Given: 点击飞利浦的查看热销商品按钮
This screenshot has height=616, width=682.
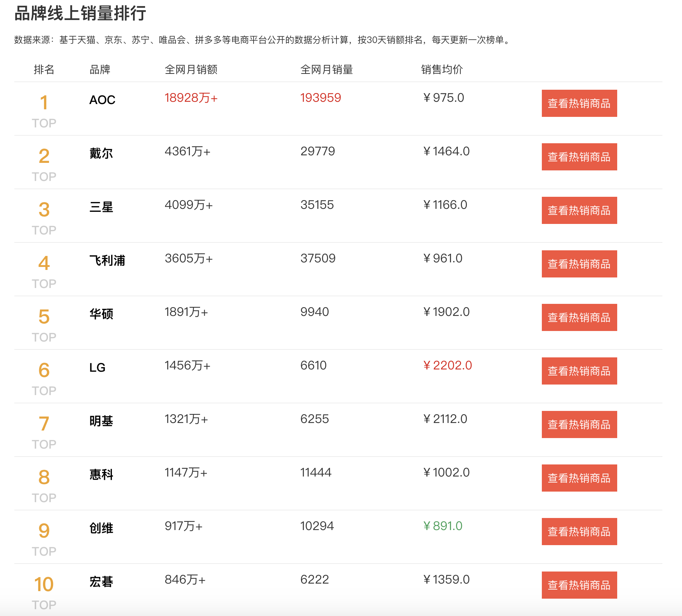Looking at the screenshot, I should point(579,264).
